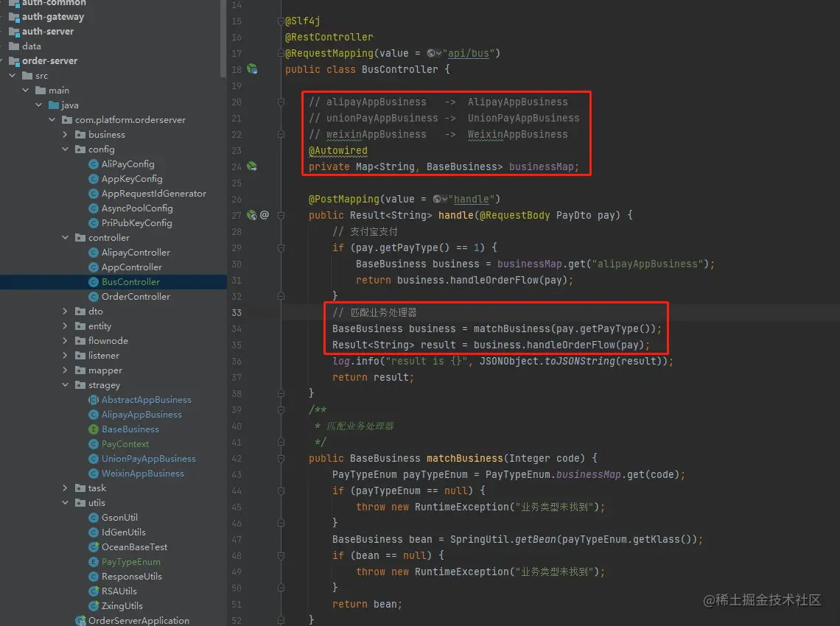
Task: Open AppRequestIdGenerator file
Action: [x=154, y=194]
